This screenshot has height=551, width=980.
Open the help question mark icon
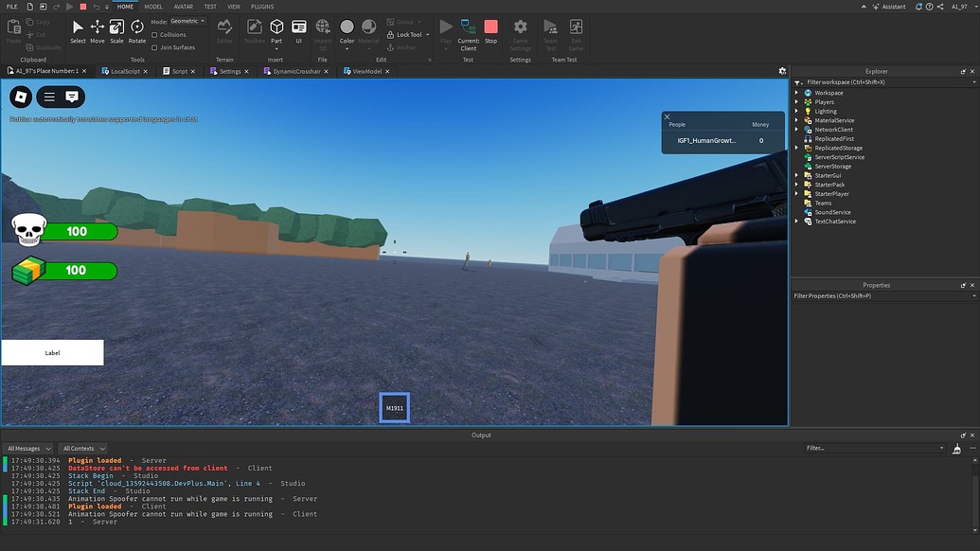pos(930,7)
